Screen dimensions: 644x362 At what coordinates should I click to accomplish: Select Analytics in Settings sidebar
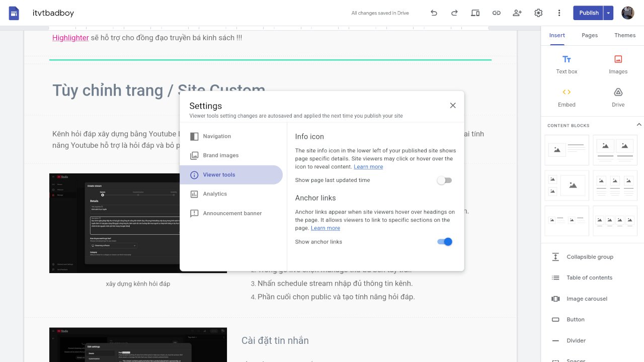(x=215, y=194)
